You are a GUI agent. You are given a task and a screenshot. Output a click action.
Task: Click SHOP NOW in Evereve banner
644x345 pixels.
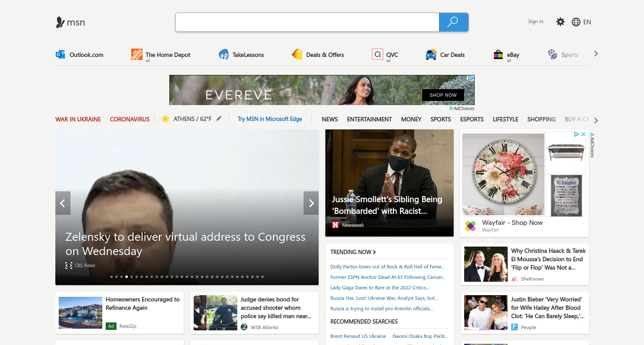click(443, 95)
